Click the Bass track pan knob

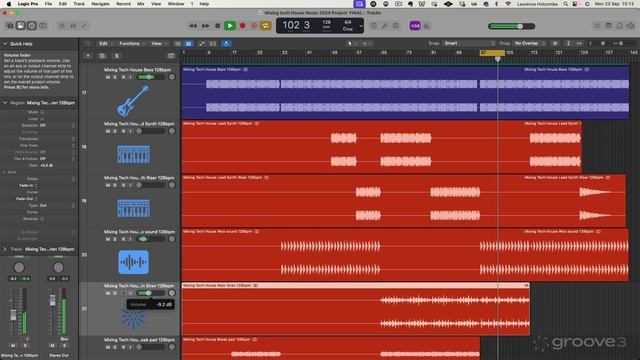pos(172,77)
